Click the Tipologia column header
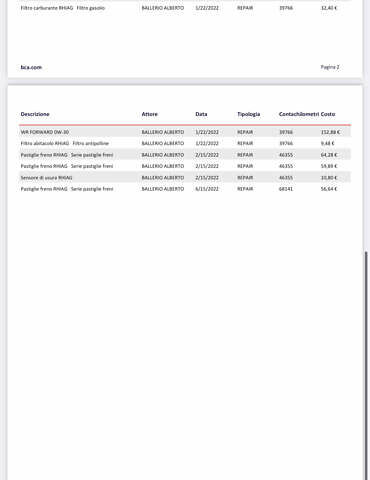The width and height of the screenshot is (370, 480). 249,114
